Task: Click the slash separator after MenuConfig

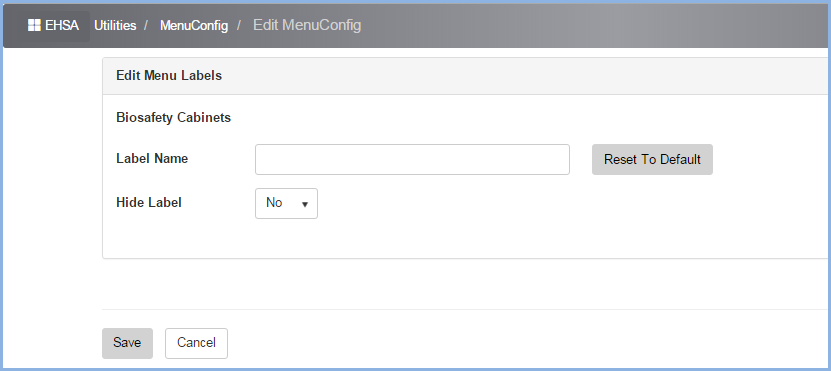Action: [239, 25]
